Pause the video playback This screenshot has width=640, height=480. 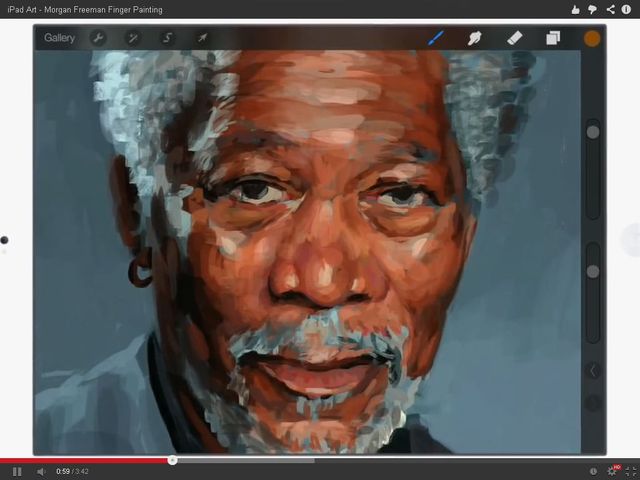[17, 472]
